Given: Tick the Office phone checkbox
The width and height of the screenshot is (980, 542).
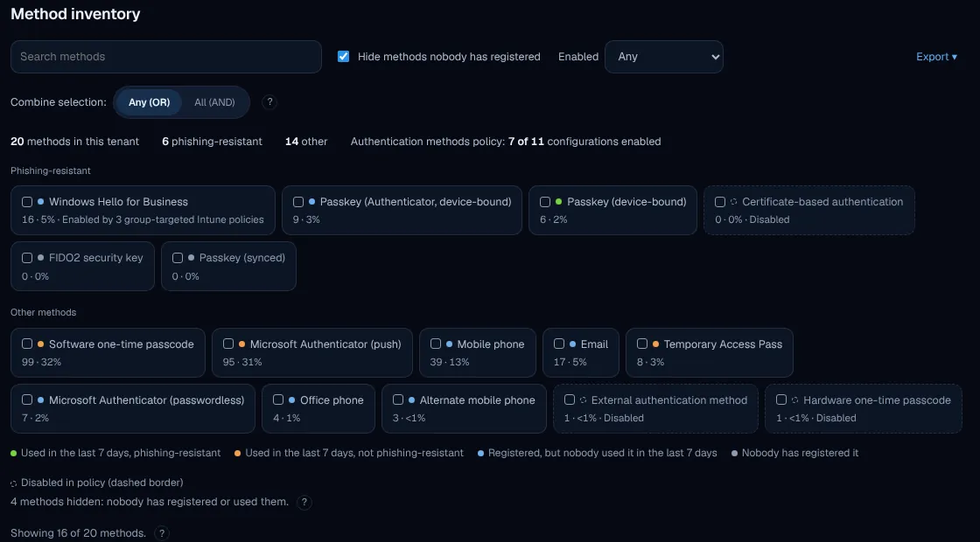Looking at the screenshot, I should click(x=278, y=400).
